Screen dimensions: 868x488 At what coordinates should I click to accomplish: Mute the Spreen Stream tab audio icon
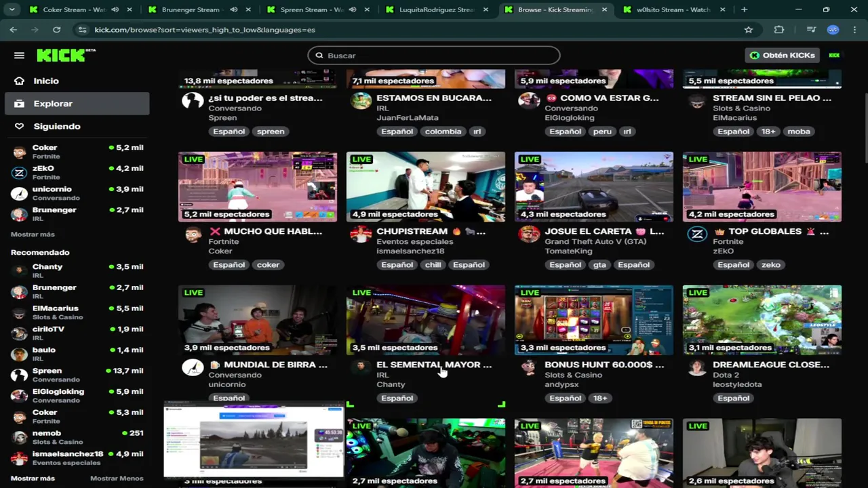[x=352, y=9]
